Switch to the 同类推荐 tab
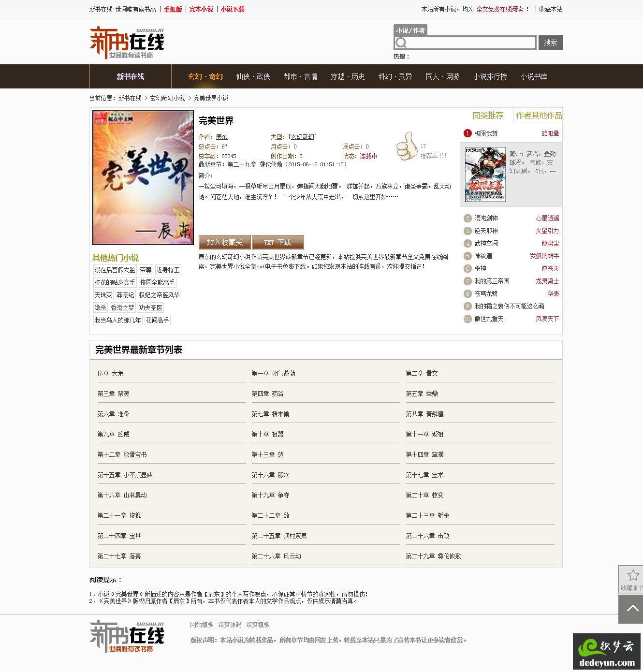 coord(488,116)
